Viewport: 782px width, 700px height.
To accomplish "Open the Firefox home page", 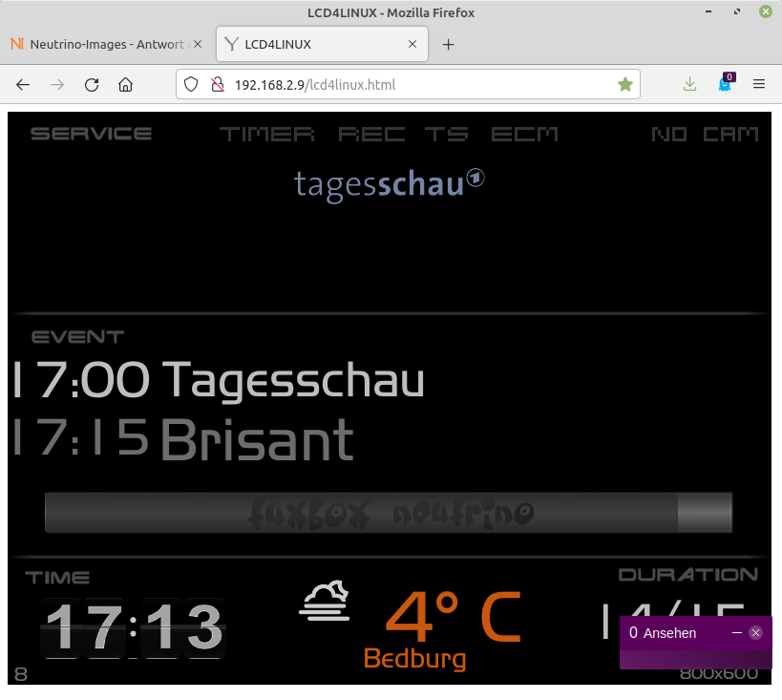I will [x=125, y=84].
